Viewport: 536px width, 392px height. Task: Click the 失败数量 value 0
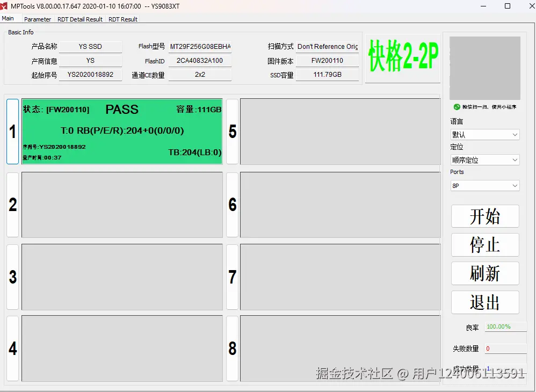[x=505, y=349]
